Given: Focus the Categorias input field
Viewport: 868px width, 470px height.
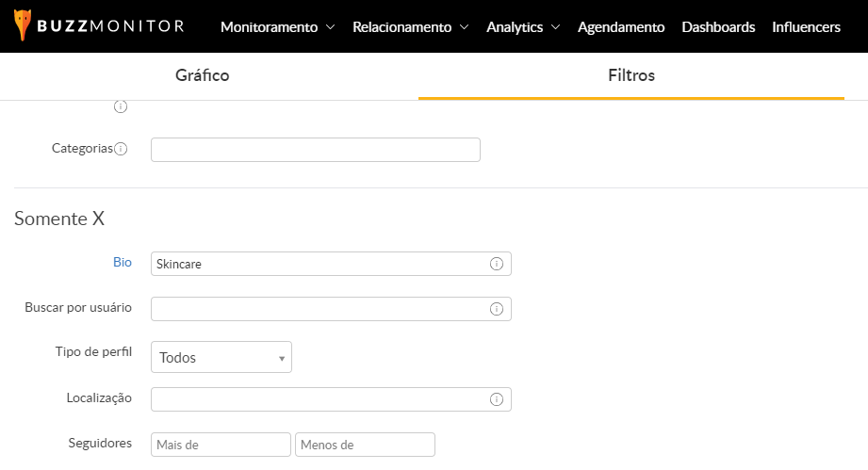Looking at the screenshot, I should click(316, 150).
